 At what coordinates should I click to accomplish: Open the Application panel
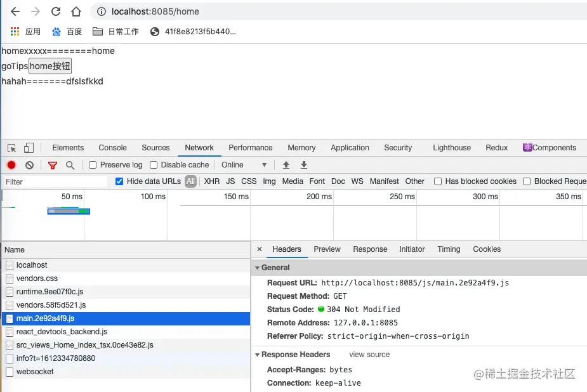[x=350, y=148]
